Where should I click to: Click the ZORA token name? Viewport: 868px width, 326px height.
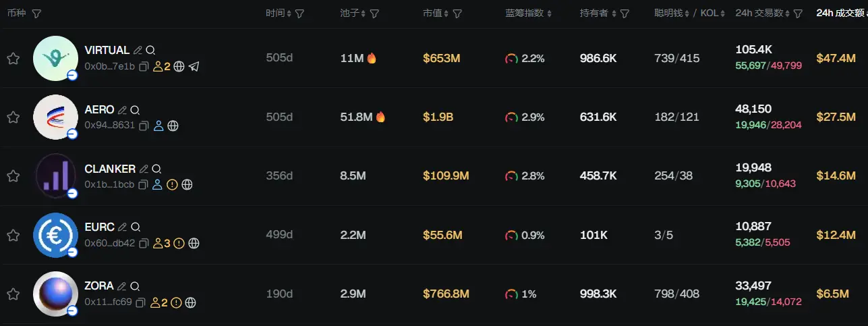[99, 286]
